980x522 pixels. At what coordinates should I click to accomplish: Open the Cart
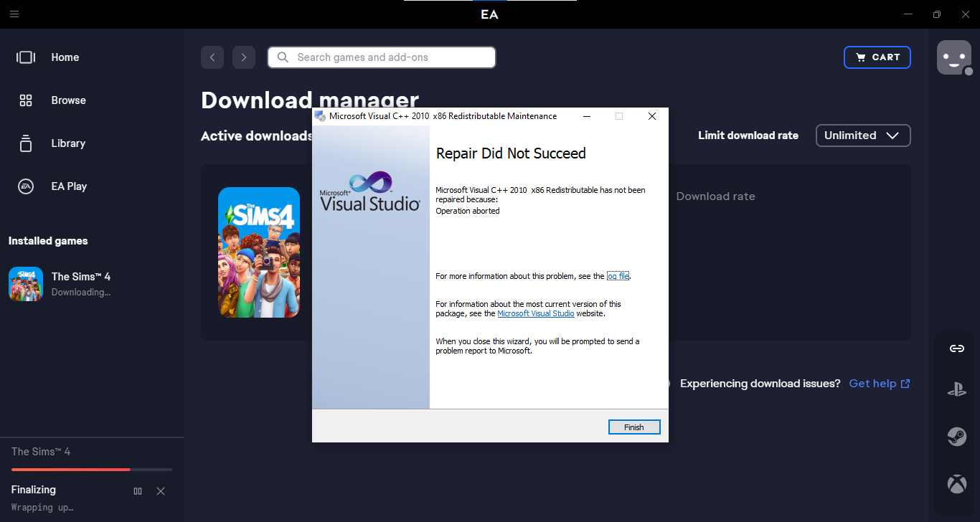877,57
